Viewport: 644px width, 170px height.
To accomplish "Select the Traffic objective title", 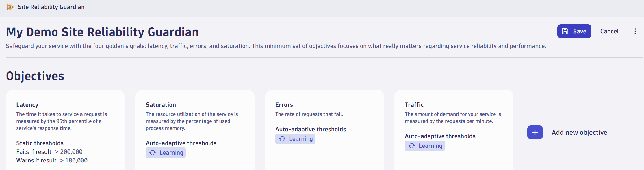I will pyautogui.click(x=414, y=105).
